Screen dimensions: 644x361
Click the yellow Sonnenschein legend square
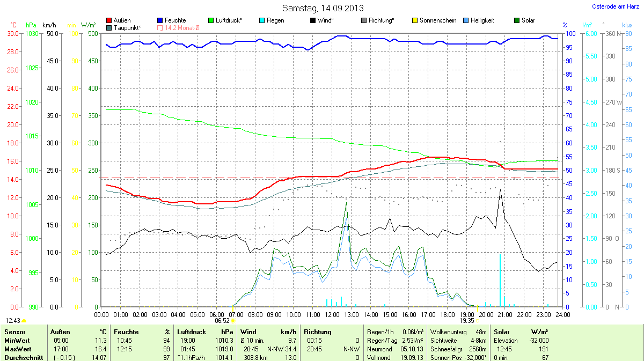click(x=414, y=20)
